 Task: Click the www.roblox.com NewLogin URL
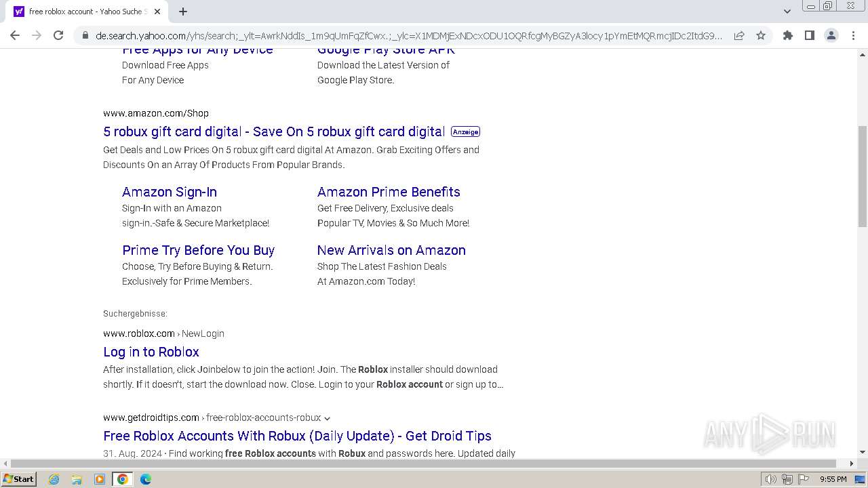(163, 333)
